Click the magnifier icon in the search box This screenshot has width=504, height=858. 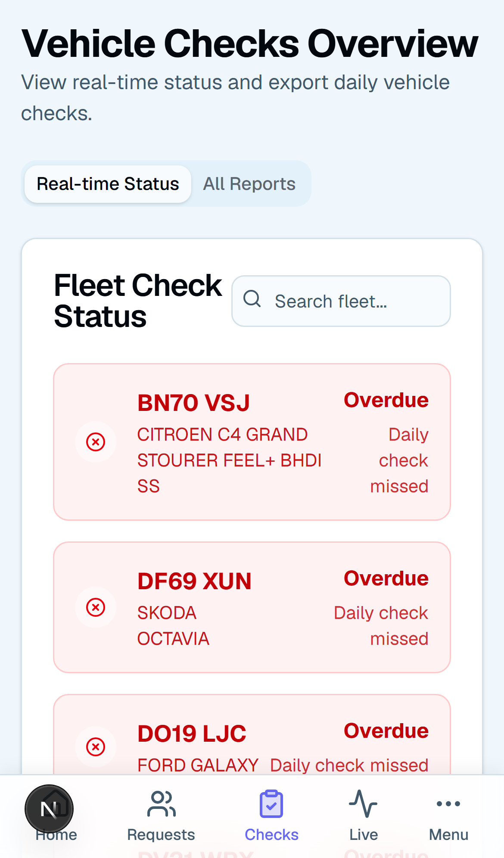(252, 298)
